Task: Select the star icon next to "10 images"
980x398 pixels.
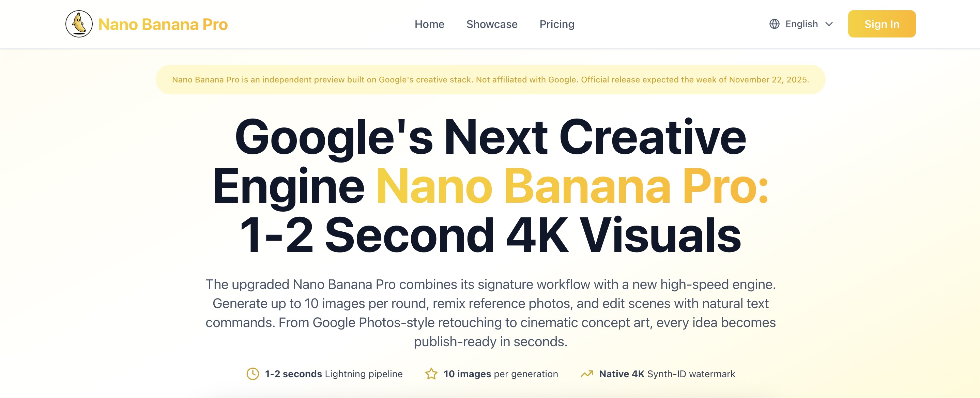Action: pos(431,374)
